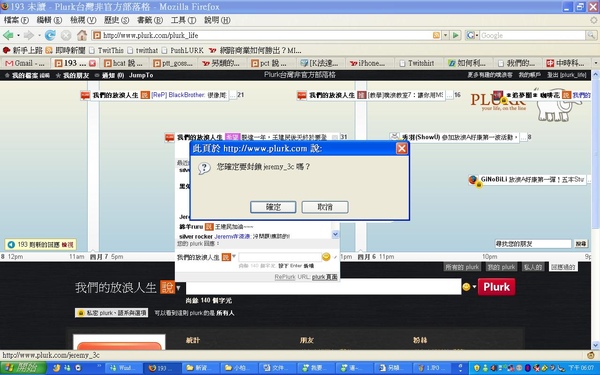The height and width of the screenshot is (375, 600).
Task: Open tab list dropdown at tab bar end
Action: pyautogui.click(x=595, y=63)
